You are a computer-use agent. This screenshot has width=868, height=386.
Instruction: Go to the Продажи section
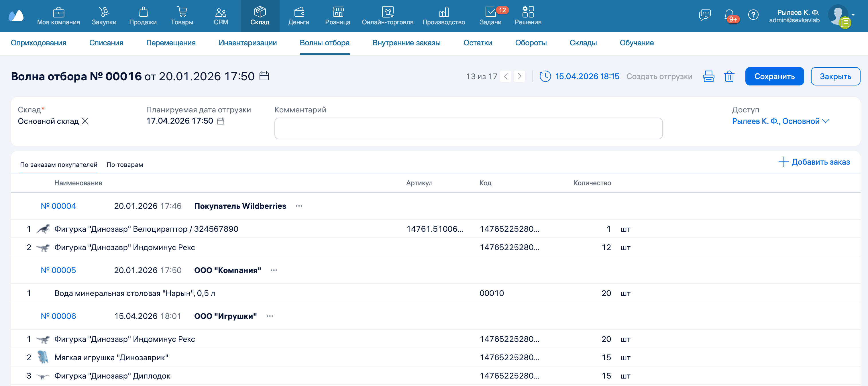coord(143,16)
